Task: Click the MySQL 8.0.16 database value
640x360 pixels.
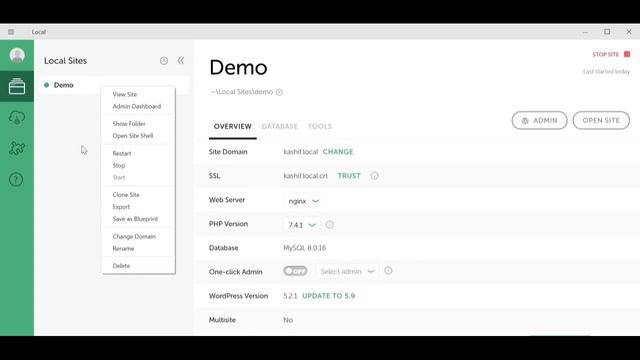Action: tap(304, 248)
